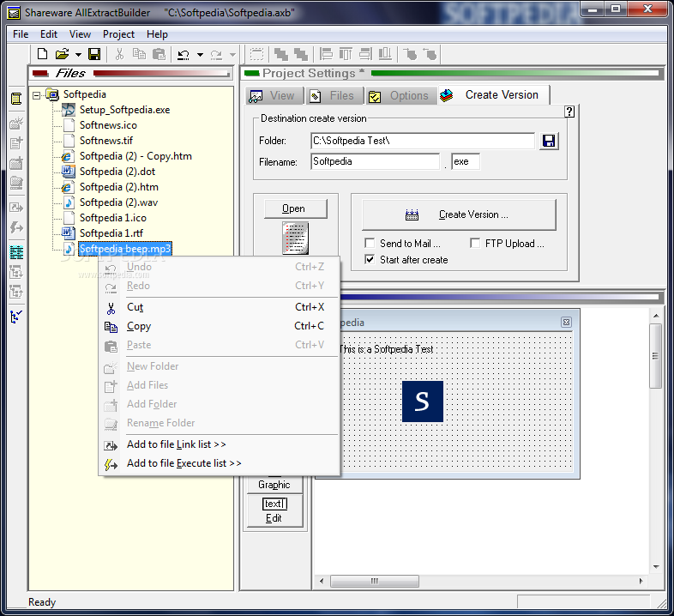This screenshot has height=616, width=674.
Task: Uncheck Start after create checkbox
Action: click(x=370, y=260)
